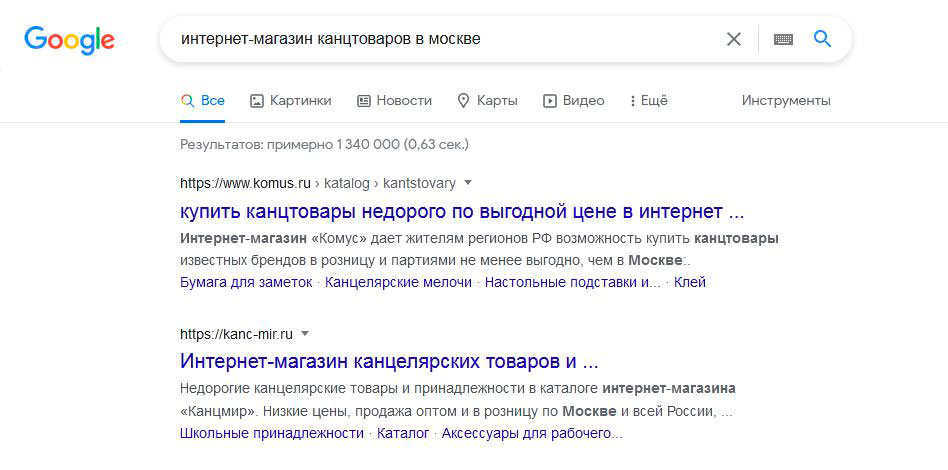Open Инструменты search tools
Viewport: 948px width, 470px height.
click(x=786, y=100)
